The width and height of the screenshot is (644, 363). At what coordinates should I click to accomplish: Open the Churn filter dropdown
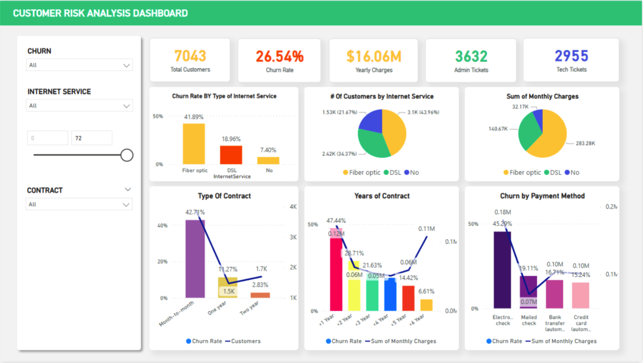[x=79, y=65]
